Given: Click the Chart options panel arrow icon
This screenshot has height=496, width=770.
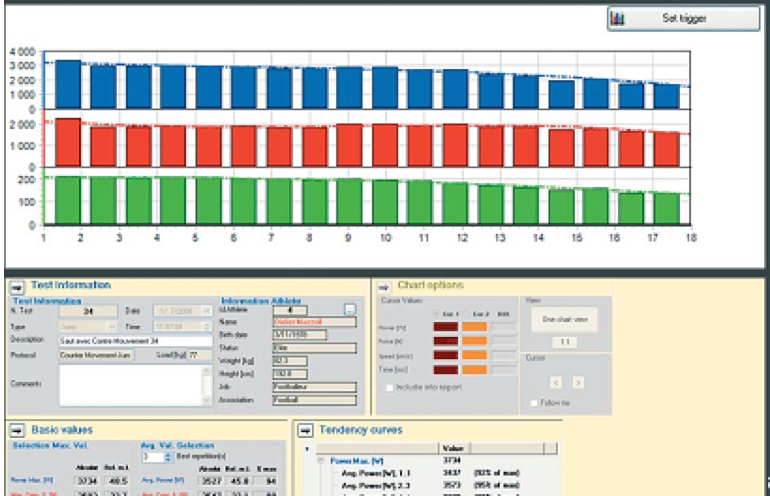Looking at the screenshot, I should click(384, 287).
